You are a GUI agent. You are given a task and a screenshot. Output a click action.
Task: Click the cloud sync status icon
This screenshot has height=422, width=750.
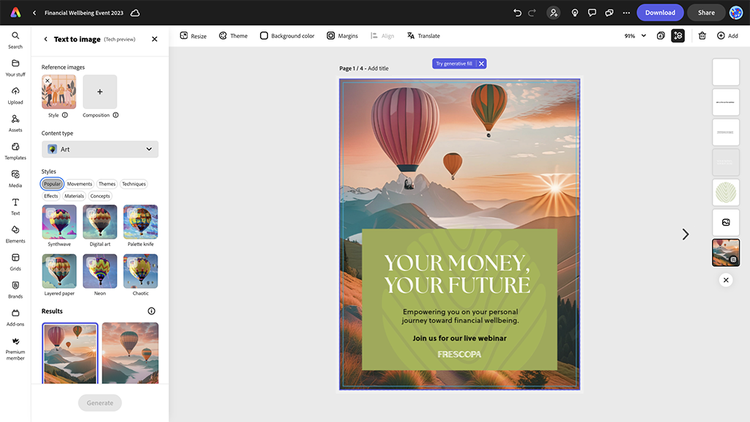tap(135, 13)
